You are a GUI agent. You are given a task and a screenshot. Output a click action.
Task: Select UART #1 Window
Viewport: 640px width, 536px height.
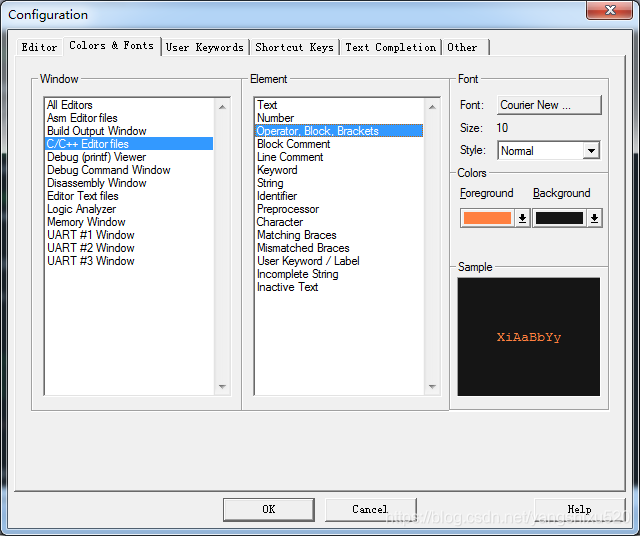pyautogui.click(x=129, y=235)
